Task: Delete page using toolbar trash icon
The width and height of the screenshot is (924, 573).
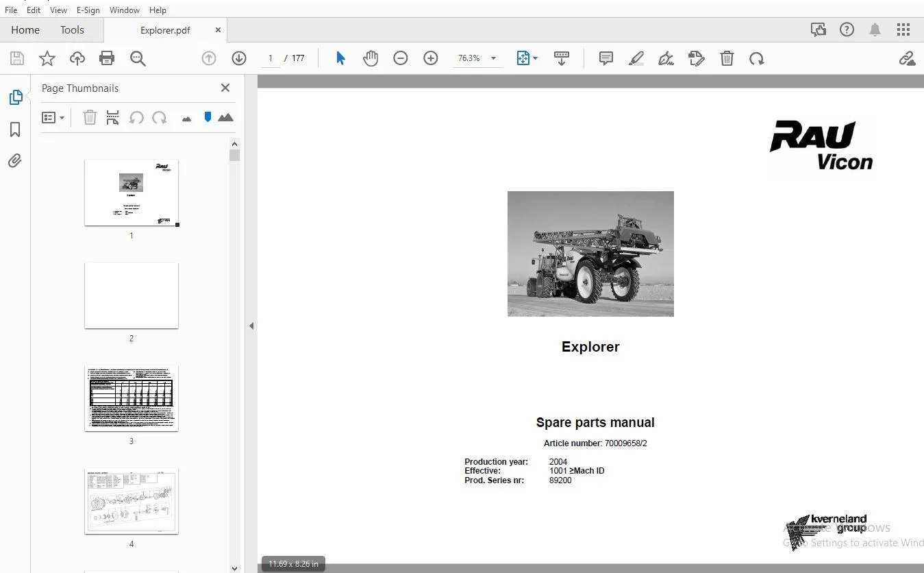Action: point(727,58)
